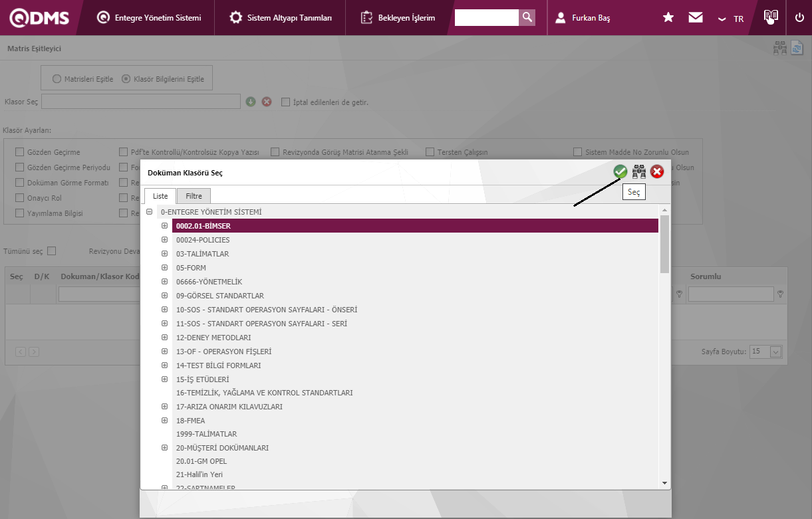Select 15-İŞ ETÜDLERİ folder
This screenshot has height=519, width=812.
pos(202,379)
